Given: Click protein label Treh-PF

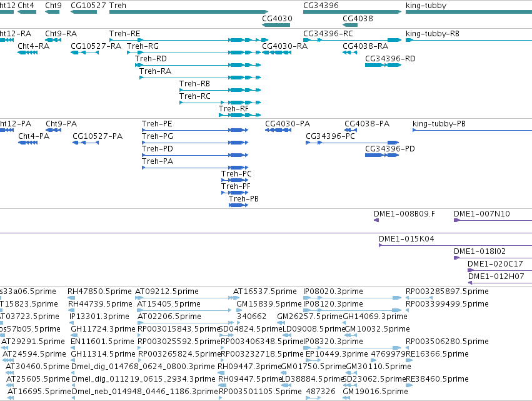Looking at the screenshot, I should pos(236,186).
